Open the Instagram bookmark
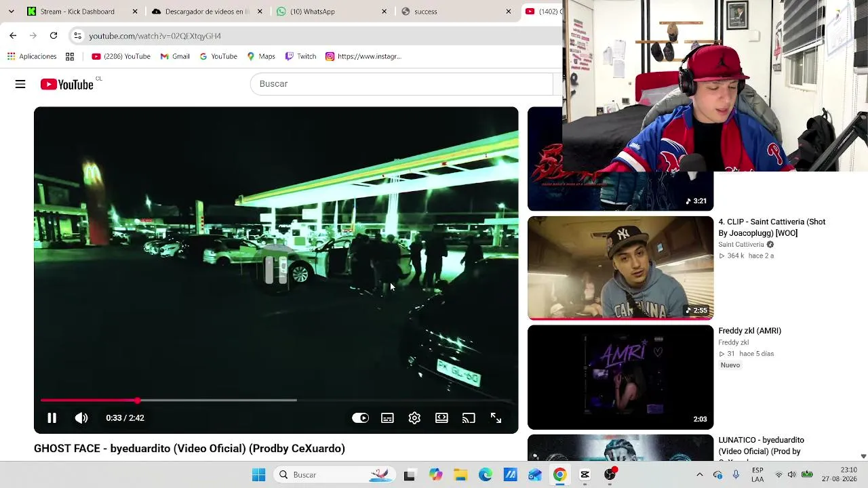Image resolution: width=868 pixels, height=488 pixels. (x=363, y=56)
